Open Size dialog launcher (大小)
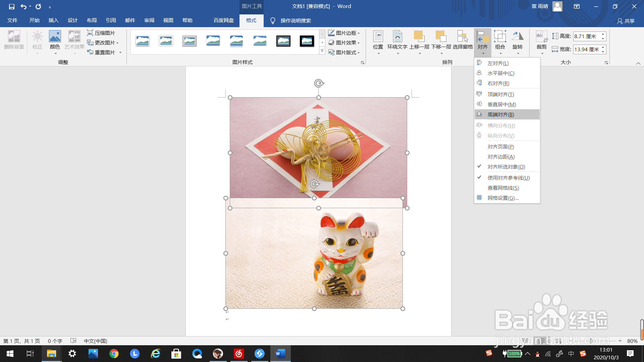This screenshot has width=644, height=362. [x=606, y=63]
